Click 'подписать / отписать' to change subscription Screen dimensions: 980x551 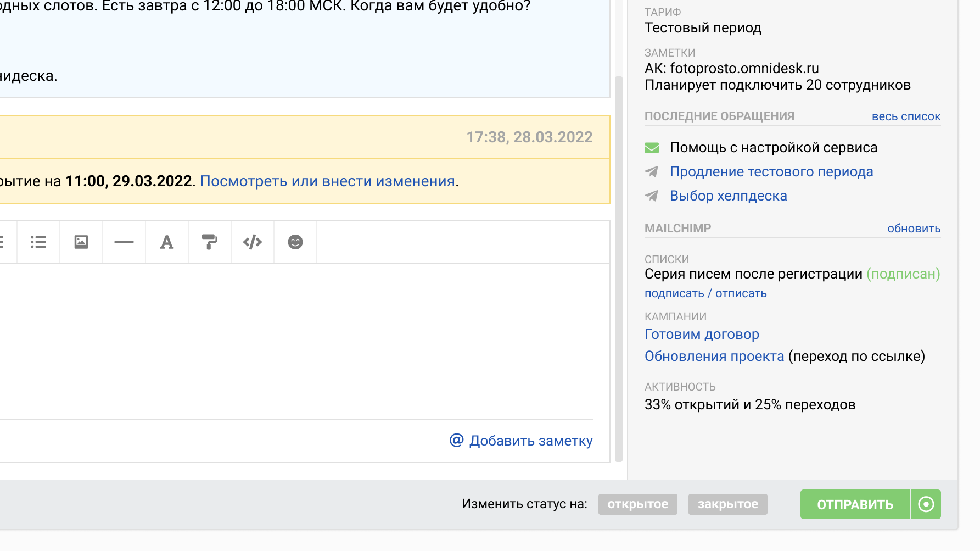(705, 293)
